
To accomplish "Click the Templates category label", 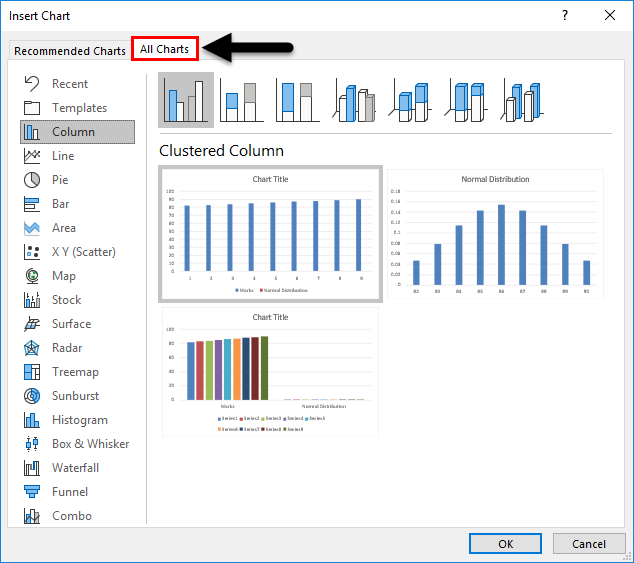I will pos(80,108).
